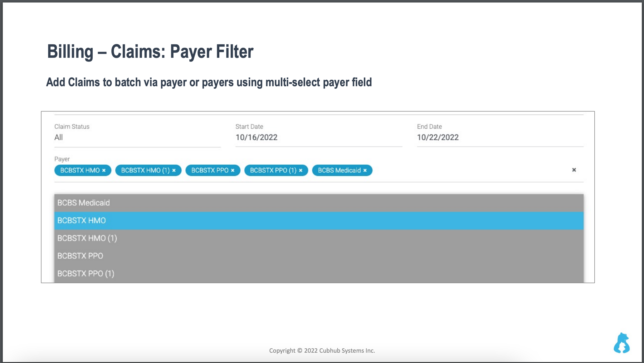
Task: Remove the BCBS Medicaid payer chip
Action: [x=365, y=170]
